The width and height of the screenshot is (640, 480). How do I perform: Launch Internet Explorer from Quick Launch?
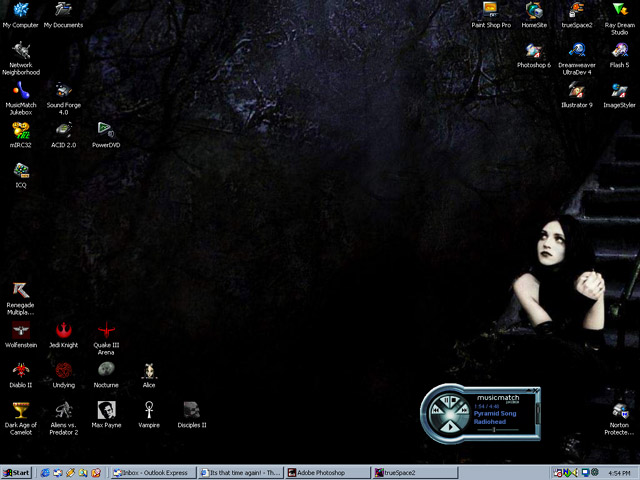coord(45,473)
